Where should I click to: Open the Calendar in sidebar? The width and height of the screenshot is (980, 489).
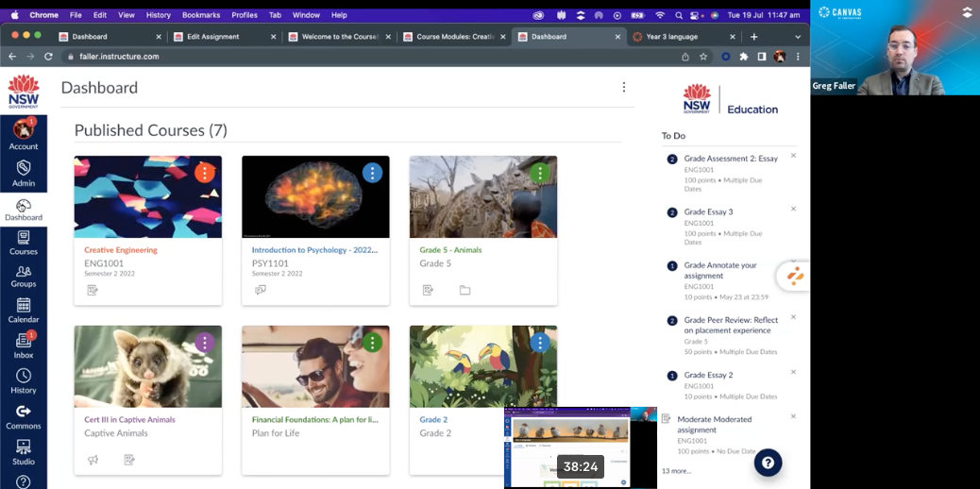tap(23, 311)
